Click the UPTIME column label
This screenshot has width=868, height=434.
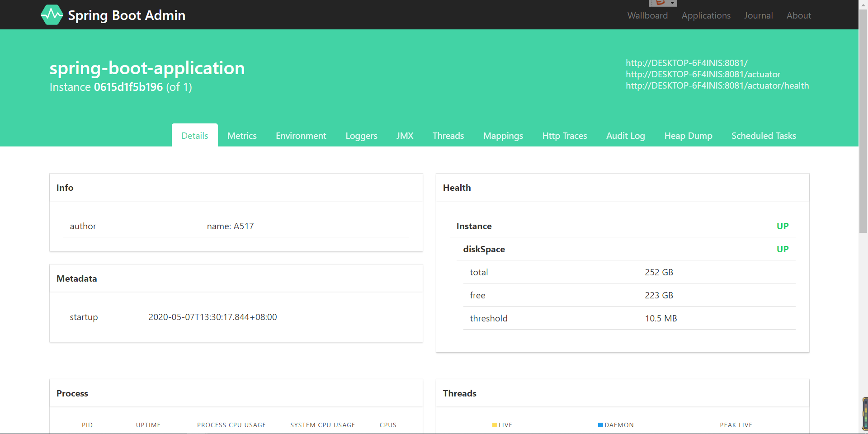coord(148,425)
